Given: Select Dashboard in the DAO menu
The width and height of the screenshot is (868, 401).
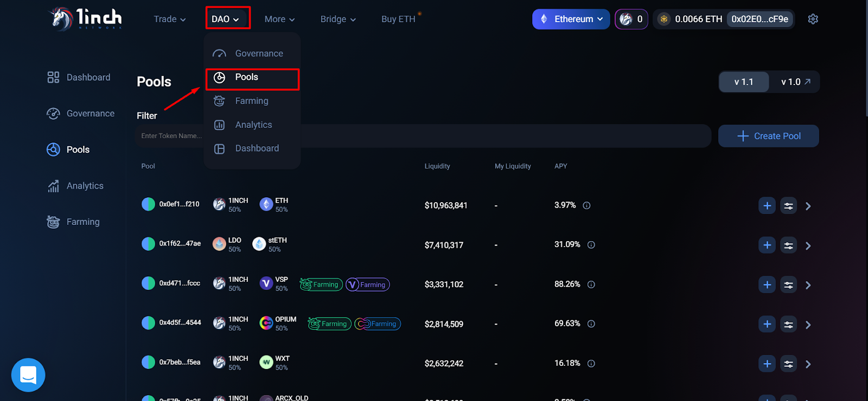Looking at the screenshot, I should (x=252, y=148).
